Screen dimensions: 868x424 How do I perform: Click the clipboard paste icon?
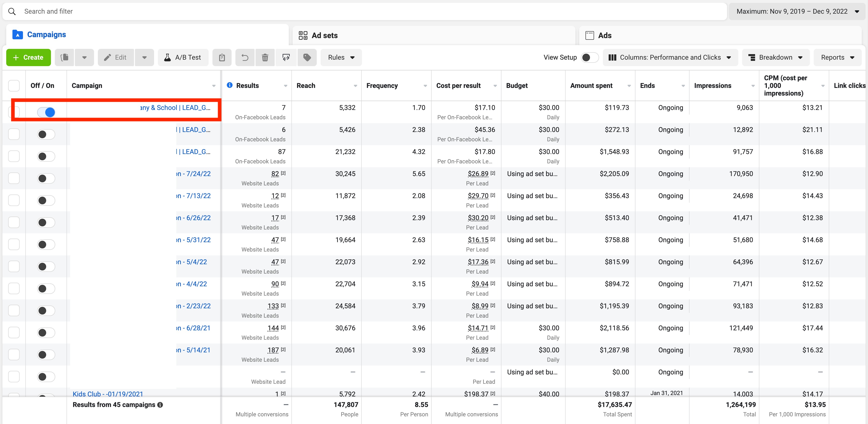pyautogui.click(x=222, y=57)
